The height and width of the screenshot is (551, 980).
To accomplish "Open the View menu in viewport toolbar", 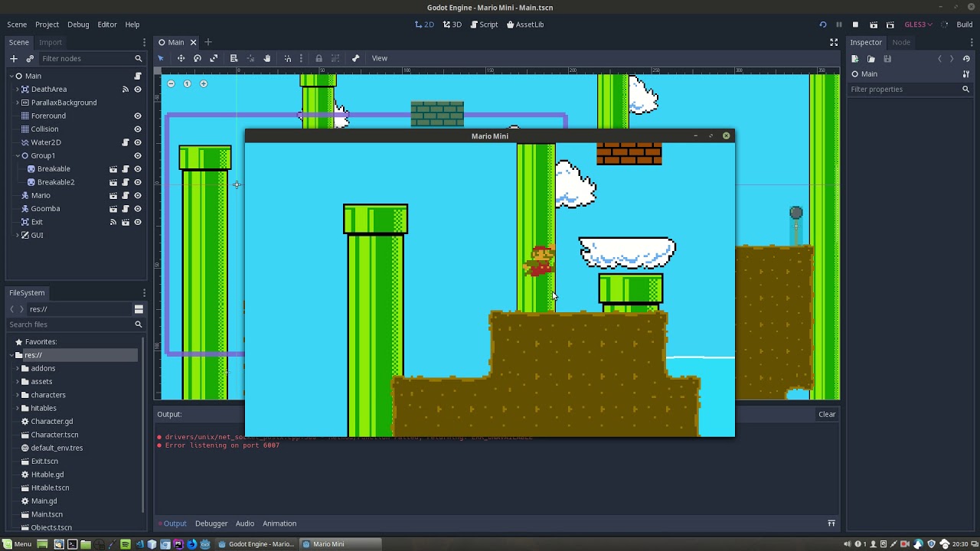I will pyautogui.click(x=380, y=58).
